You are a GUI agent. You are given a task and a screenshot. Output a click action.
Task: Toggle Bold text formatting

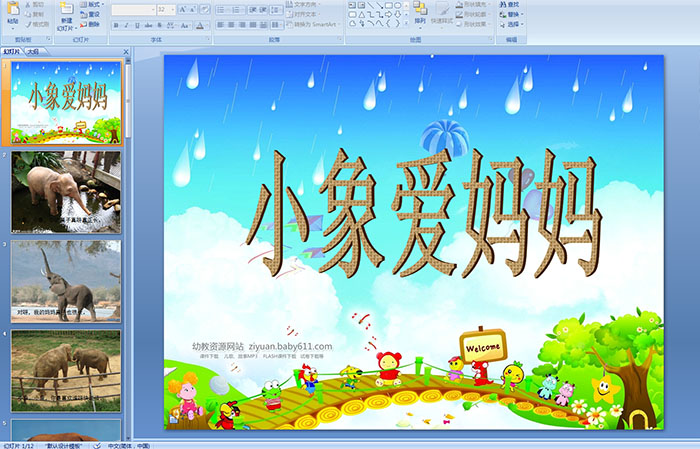(x=114, y=25)
